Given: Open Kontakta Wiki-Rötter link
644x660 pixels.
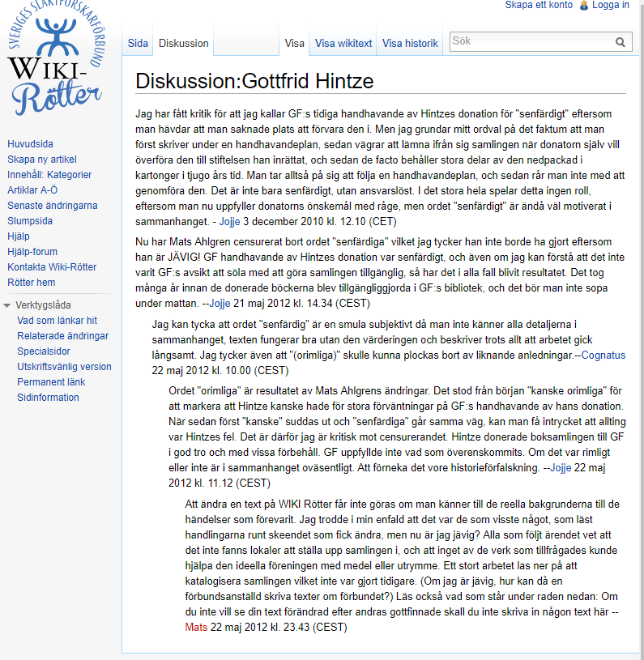Looking at the screenshot, I should [x=52, y=267].
